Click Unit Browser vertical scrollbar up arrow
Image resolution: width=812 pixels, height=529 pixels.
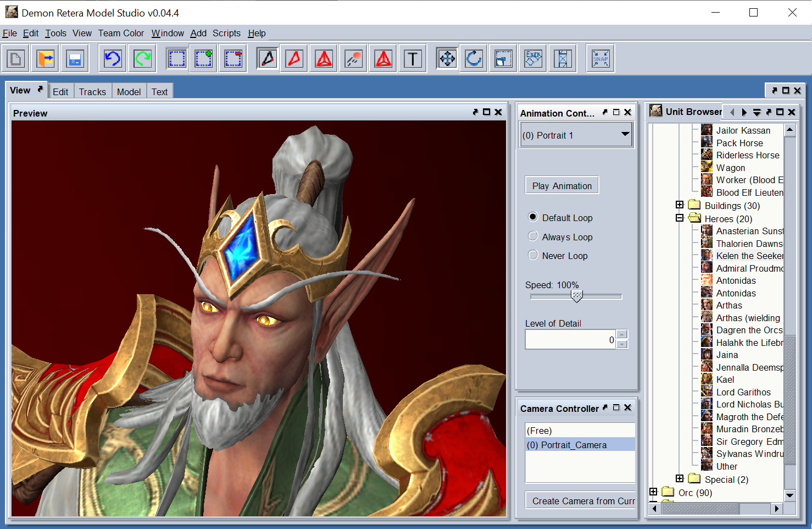(x=790, y=130)
